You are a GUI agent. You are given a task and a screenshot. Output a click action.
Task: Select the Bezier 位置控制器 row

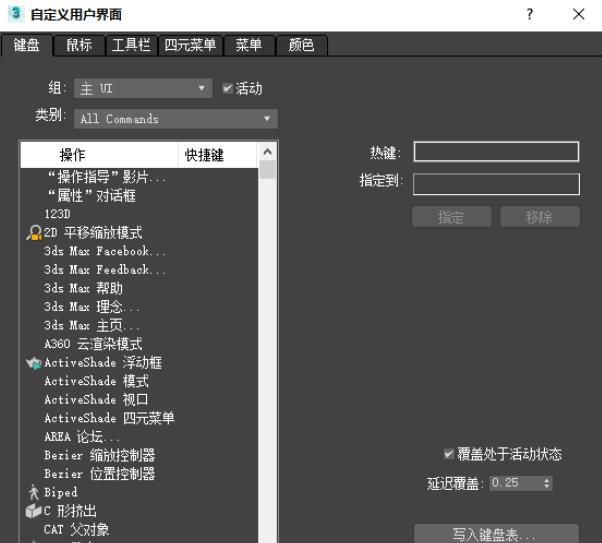pyautogui.click(x=139, y=473)
